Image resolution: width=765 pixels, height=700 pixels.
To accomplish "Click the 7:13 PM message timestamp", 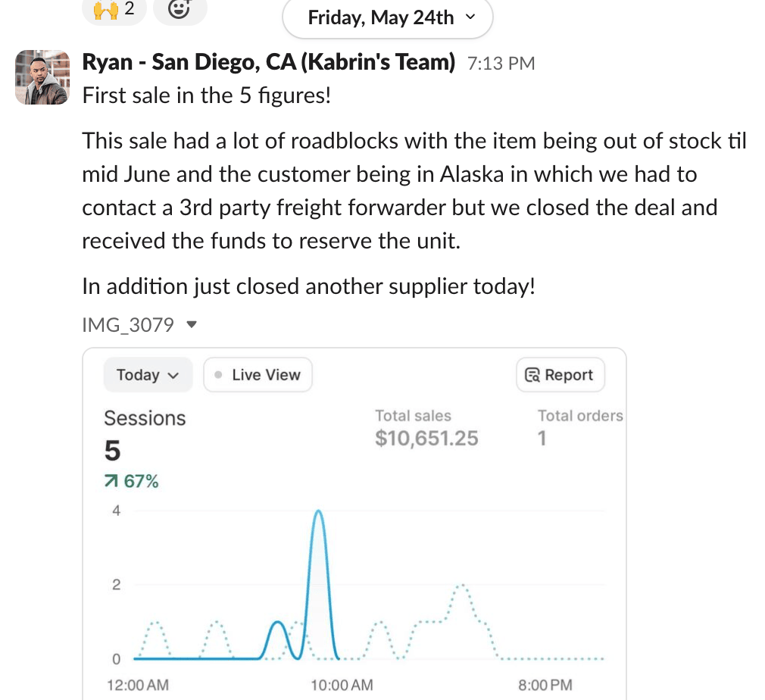I will 501,64.
